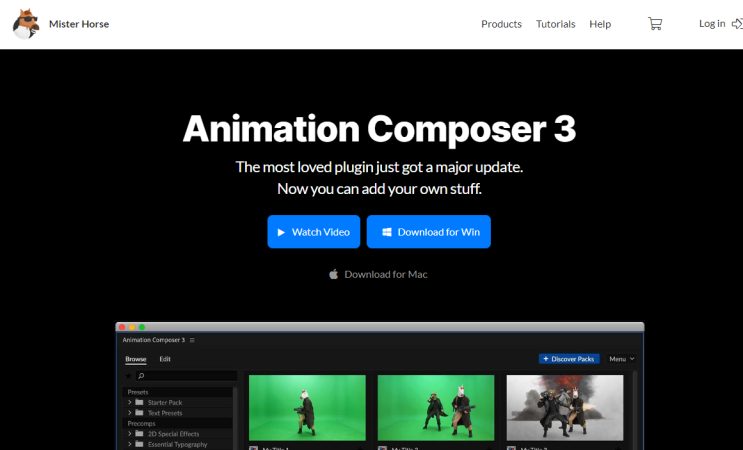Click the Apple logo icon
Image resolution: width=743 pixels, height=450 pixels.
tap(334, 274)
